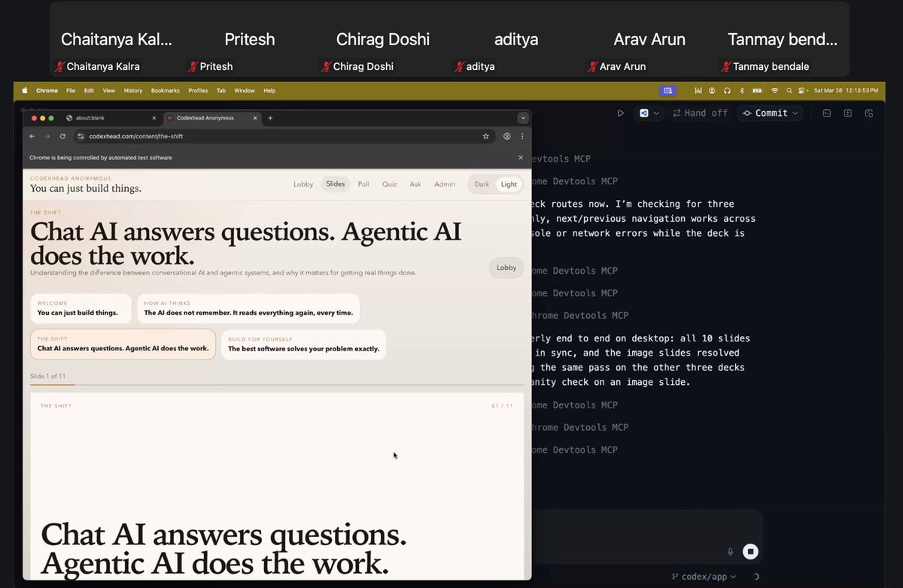Open the Bookmarks menu
903x588 pixels.
click(x=166, y=90)
